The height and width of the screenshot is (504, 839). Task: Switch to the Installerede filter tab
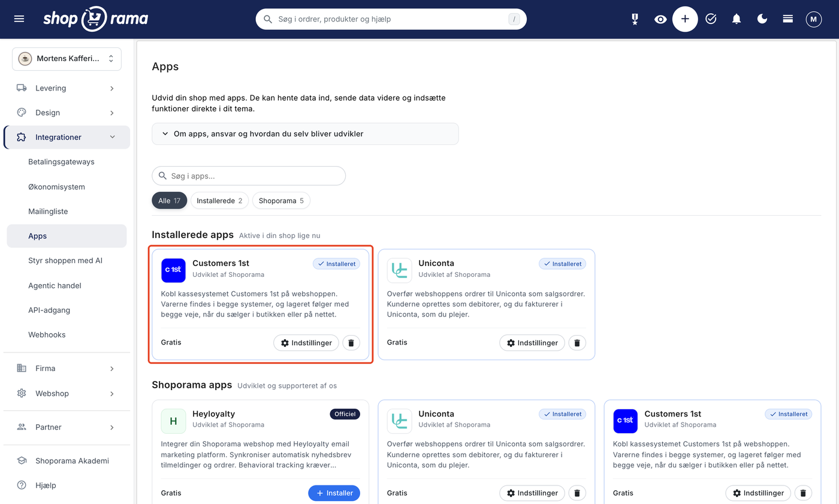[x=219, y=201]
